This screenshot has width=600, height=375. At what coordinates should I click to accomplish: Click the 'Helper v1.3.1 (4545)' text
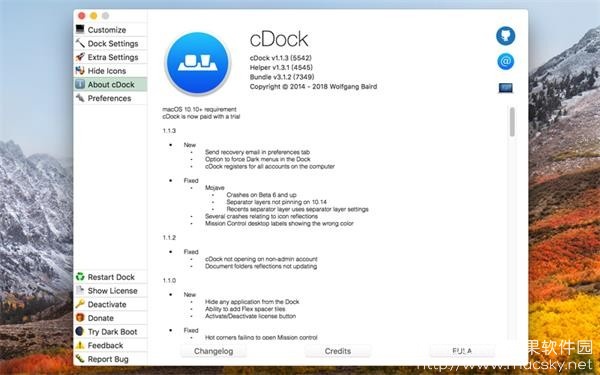(281, 67)
